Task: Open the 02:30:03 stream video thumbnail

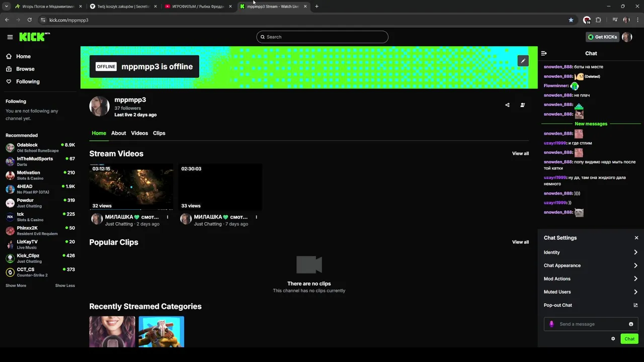Action: [220, 187]
